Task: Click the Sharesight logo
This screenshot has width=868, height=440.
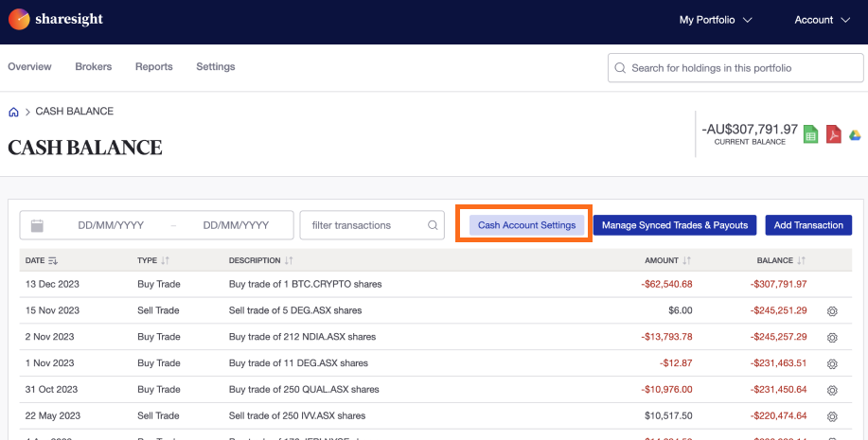Action: tap(55, 19)
